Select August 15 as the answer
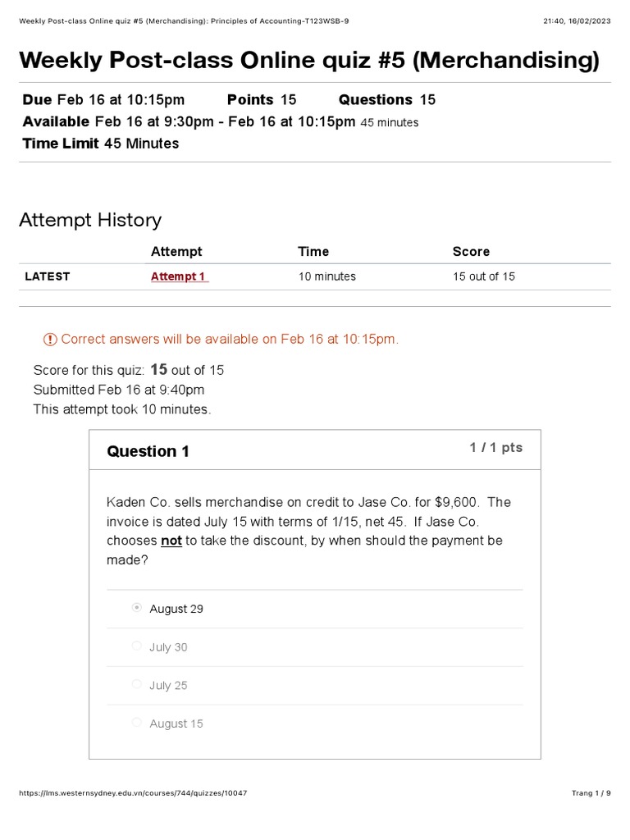Screen dimensions: 630x840 click(x=137, y=723)
